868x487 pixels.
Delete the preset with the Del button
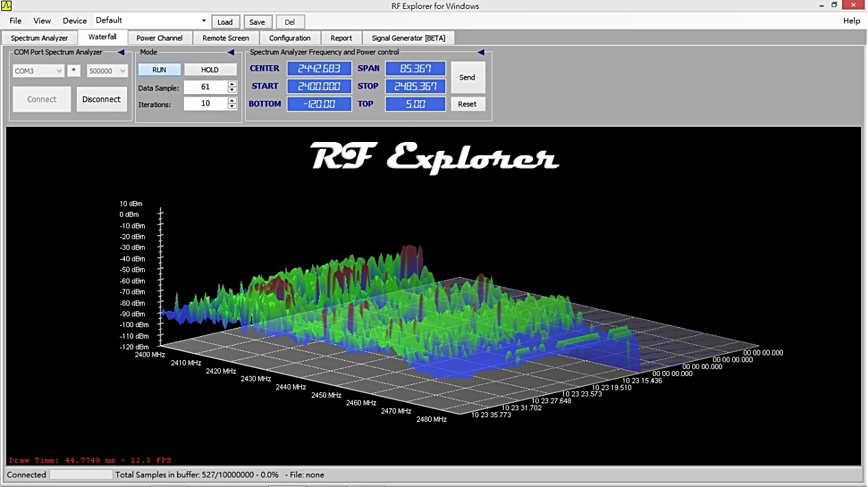point(290,22)
